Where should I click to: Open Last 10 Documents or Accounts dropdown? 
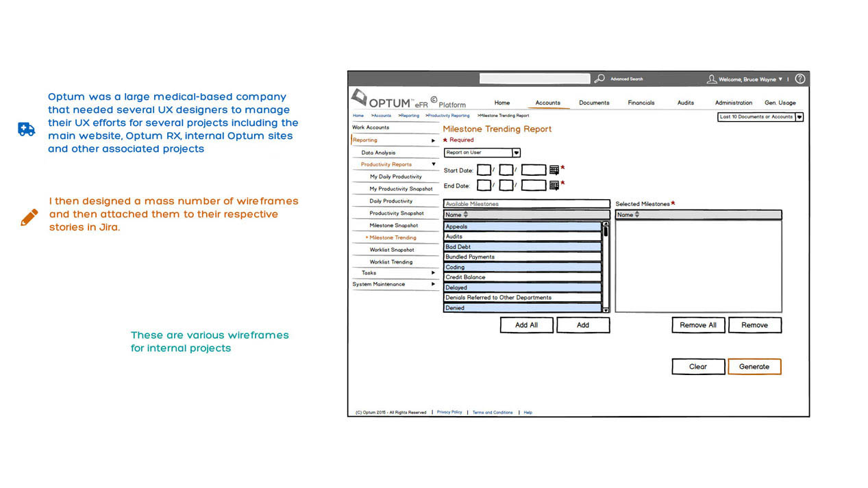[799, 117]
